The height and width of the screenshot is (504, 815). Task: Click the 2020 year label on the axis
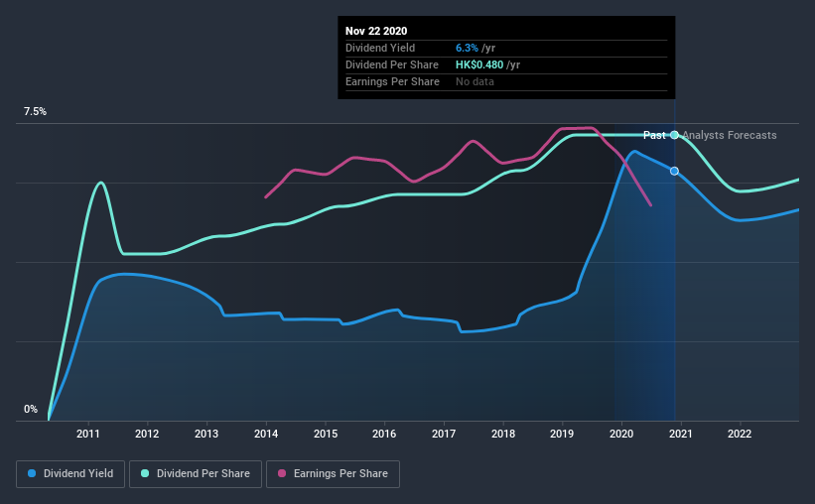[621, 434]
